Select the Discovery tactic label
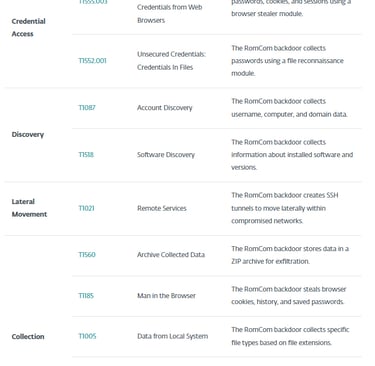375x366 pixels. 28,135
